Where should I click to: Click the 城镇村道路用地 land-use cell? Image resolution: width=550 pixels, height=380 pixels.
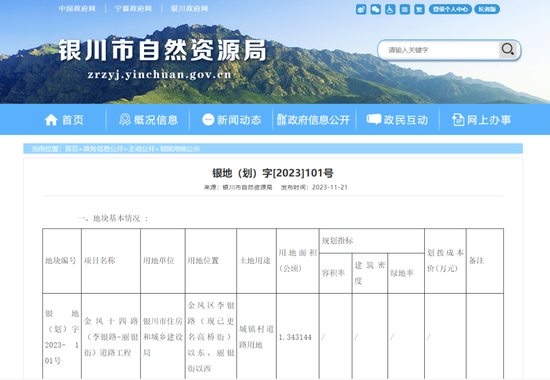[256, 337]
